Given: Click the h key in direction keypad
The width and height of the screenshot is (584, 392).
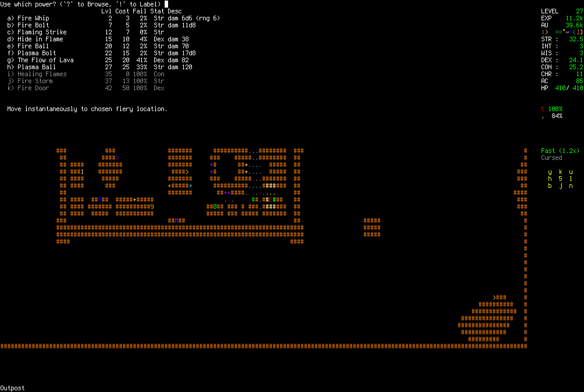Looking at the screenshot, I should (550, 179).
